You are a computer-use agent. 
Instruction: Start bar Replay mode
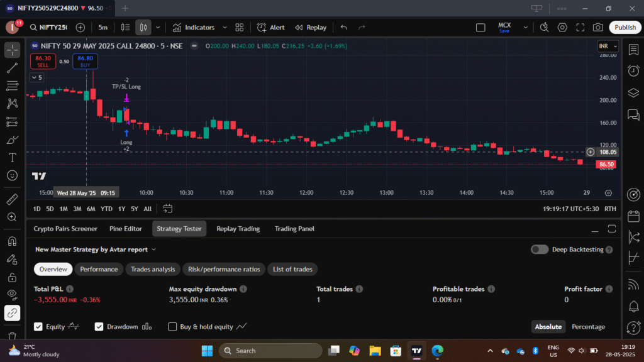pyautogui.click(x=311, y=28)
